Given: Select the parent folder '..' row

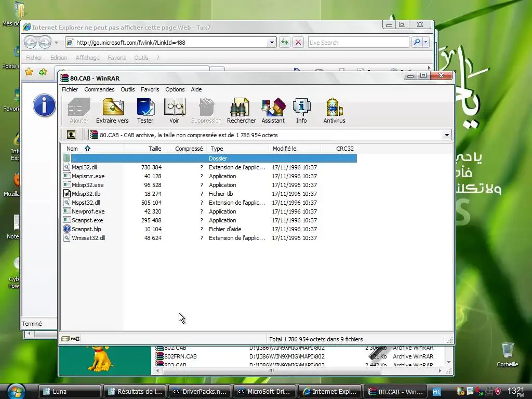Looking at the screenshot, I should [x=209, y=158].
